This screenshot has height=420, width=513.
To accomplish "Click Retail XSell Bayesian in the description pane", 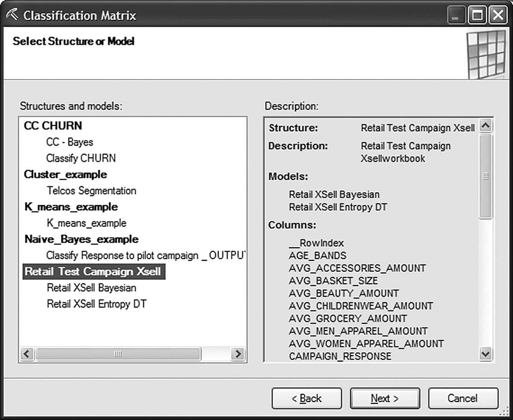I will pos(334,194).
